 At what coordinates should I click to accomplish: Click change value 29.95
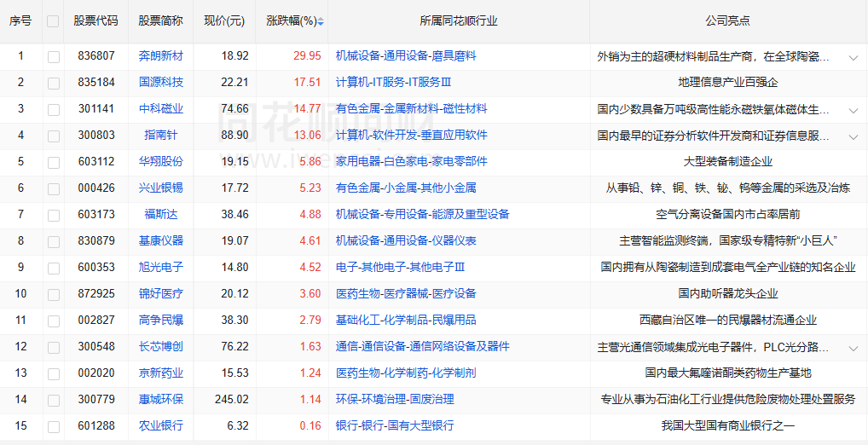(307, 56)
